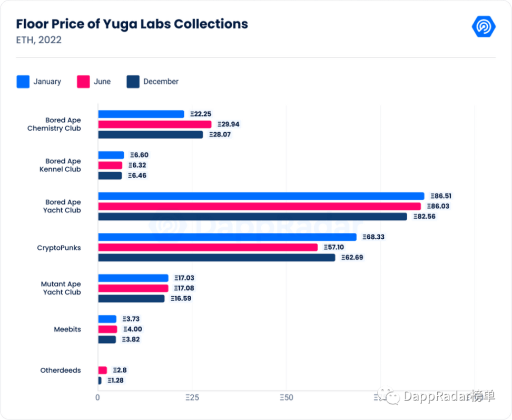This screenshot has width=512, height=420.
Task: Toggle the December legend swatch
Action: pyautogui.click(x=133, y=82)
